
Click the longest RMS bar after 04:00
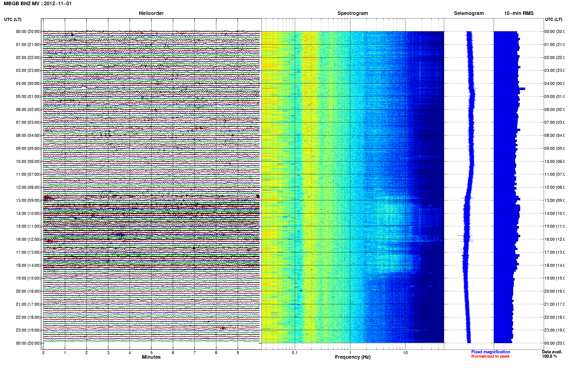[x=509, y=89]
